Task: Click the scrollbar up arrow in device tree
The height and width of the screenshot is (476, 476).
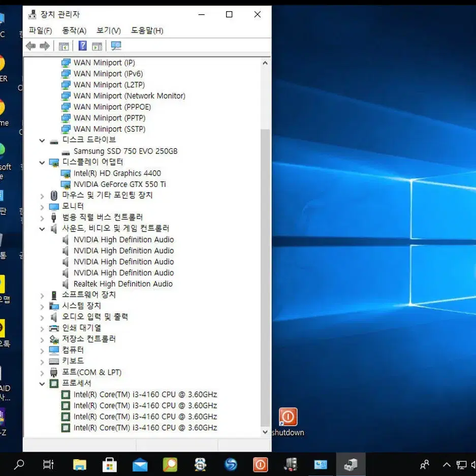Action: (x=265, y=63)
